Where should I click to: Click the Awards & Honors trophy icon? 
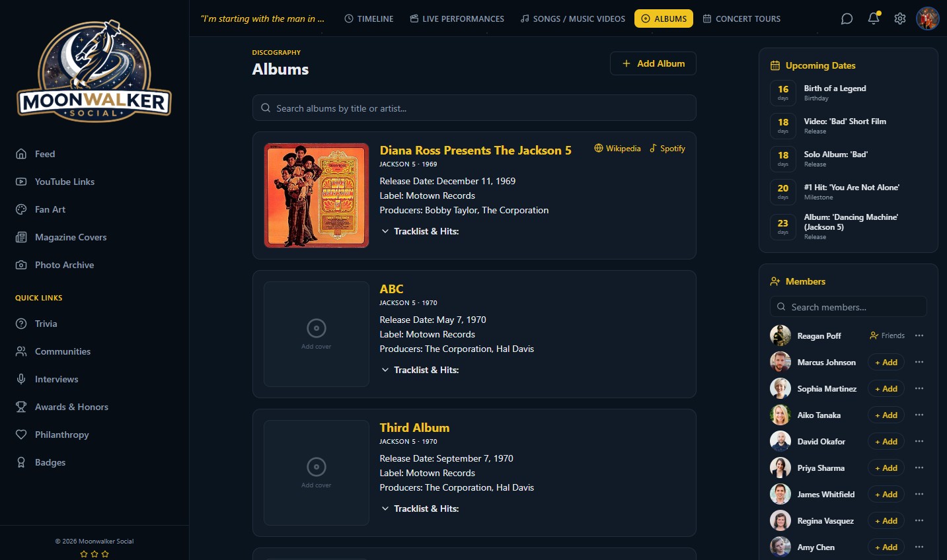[21, 407]
